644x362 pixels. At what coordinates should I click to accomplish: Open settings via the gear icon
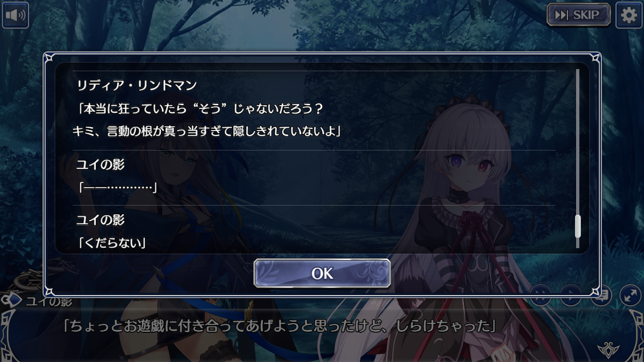point(628,15)
